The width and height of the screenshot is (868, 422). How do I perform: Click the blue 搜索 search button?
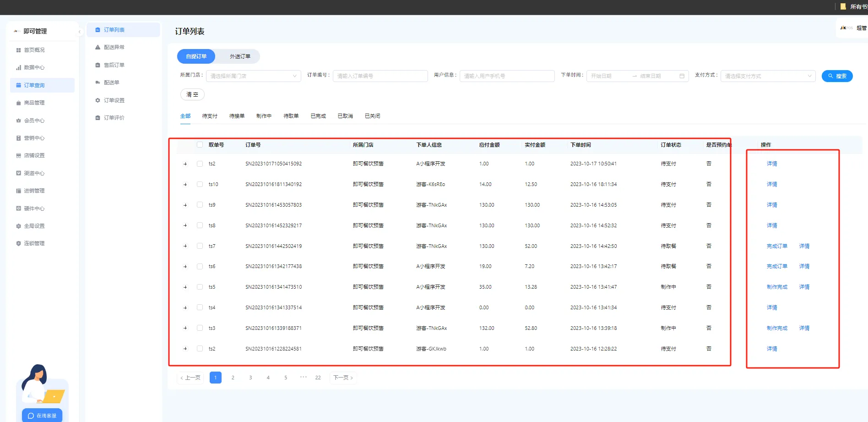pyautogui.click(x=837, y=76)
